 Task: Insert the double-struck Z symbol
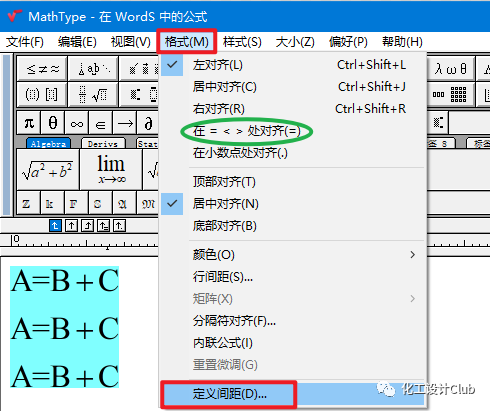[29, 203]
